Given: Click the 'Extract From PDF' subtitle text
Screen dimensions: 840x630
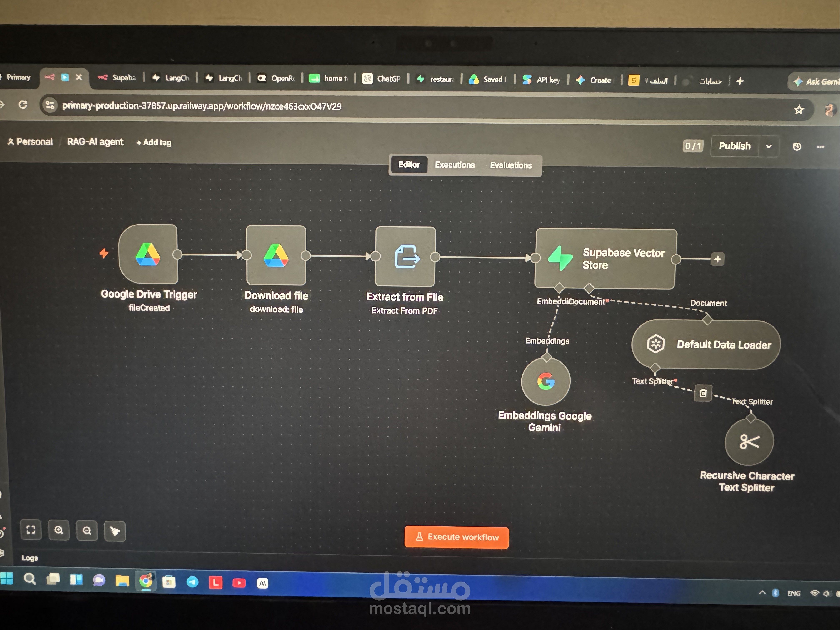Looking at the screenshot, I should pos(404,311).
